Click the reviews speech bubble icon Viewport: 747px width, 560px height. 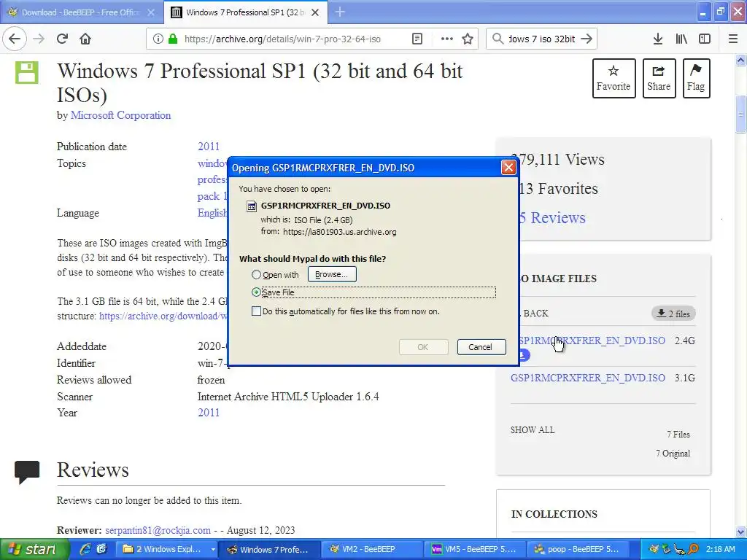click(27, 472)
